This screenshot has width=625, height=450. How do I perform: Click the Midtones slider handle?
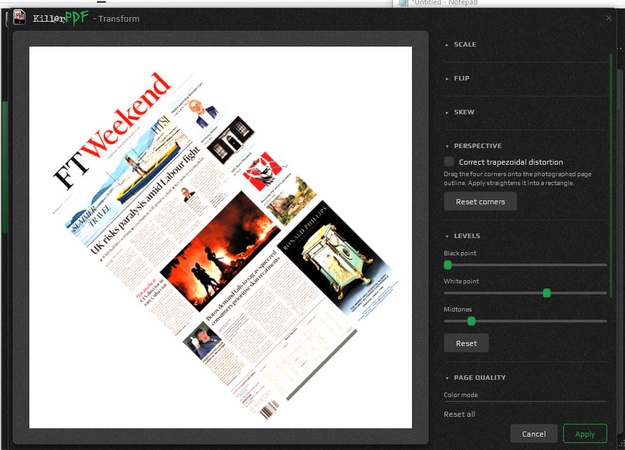pyautogui.click(x=471, y=321)
